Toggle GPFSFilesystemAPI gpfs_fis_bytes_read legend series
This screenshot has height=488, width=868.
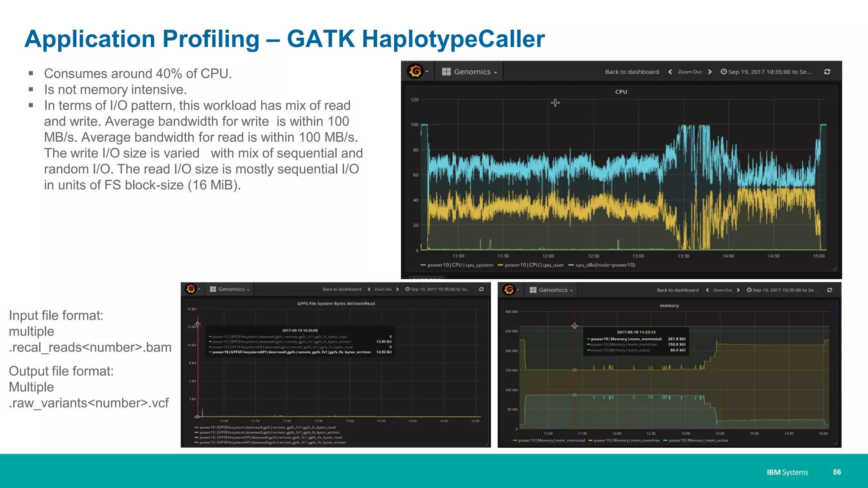click(x=268, y=438)
